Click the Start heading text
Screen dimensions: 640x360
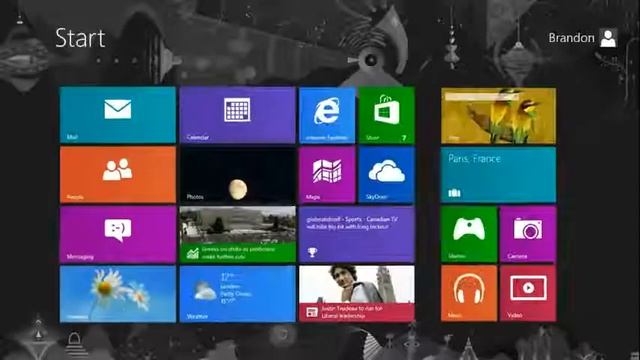pos(80,38)
